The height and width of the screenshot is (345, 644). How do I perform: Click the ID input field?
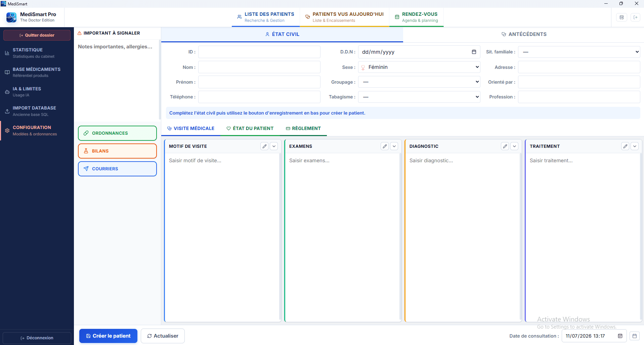click(259, 52)
